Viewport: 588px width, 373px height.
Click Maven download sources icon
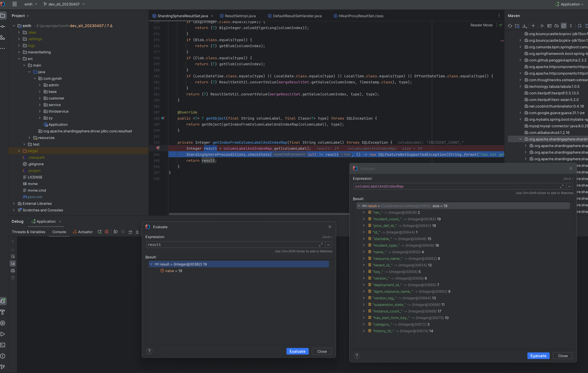[x=524, y=26]
